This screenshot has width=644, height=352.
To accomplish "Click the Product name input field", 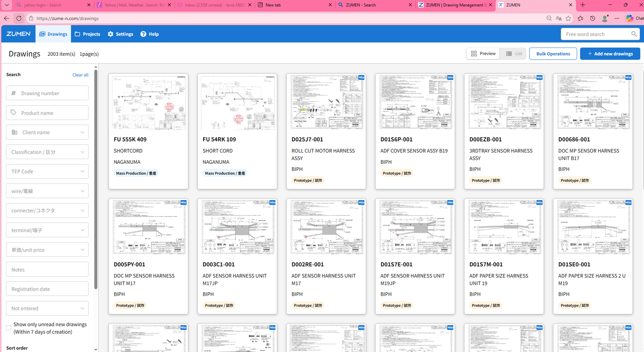I will pos(47,113).
